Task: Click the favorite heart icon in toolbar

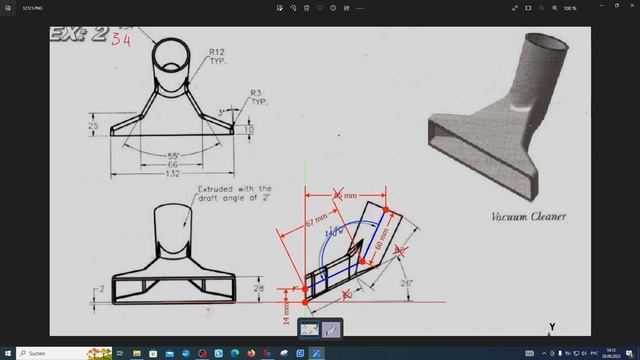Action: pyautogui.click(x=320, y=8)
